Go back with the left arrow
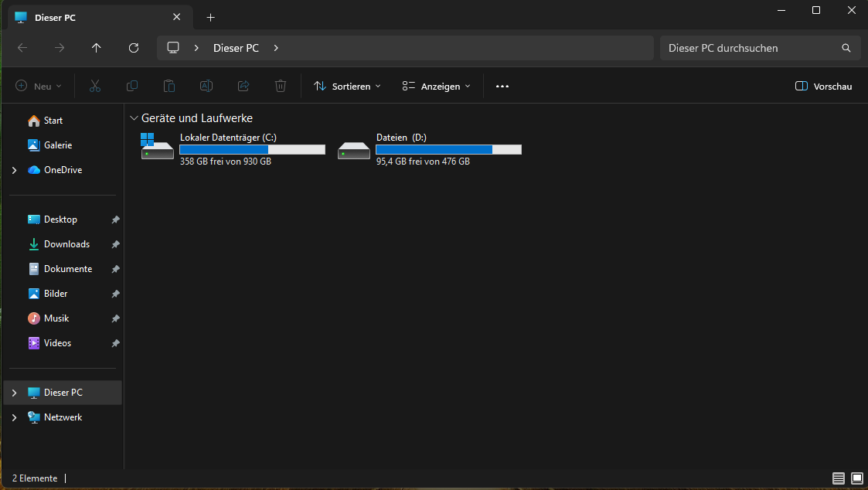Image resolution: width=868 pixels, height=490 pixels. [22, 48]
